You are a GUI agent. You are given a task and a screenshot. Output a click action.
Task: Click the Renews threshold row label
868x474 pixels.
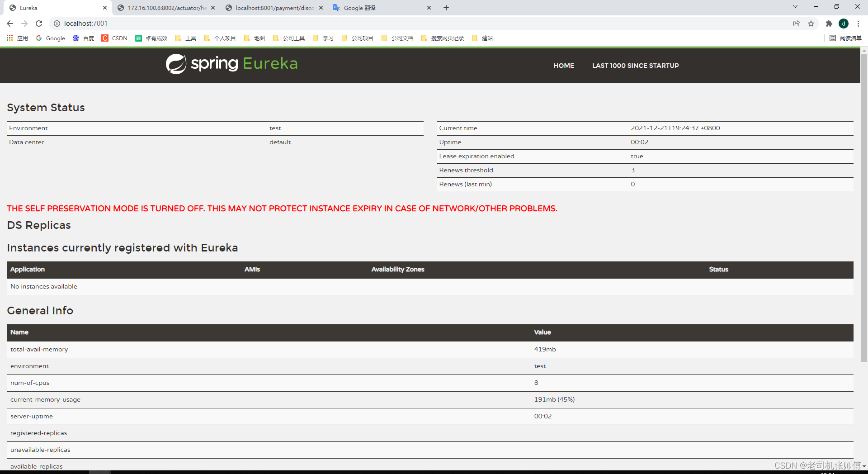(x=466, y=170)
